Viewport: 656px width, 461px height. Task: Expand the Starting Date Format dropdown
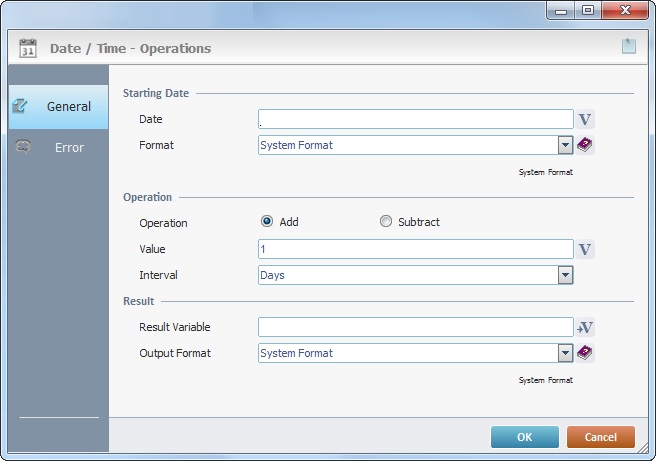point(565,145)
